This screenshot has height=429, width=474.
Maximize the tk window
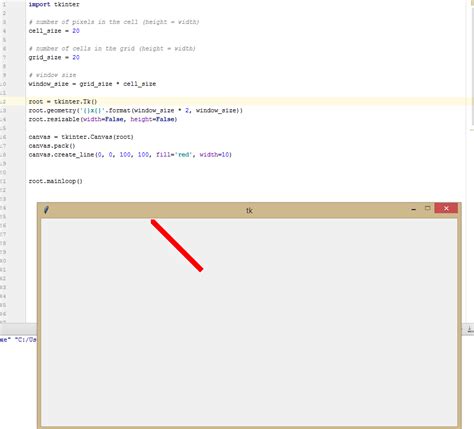(x=428, y=208)
